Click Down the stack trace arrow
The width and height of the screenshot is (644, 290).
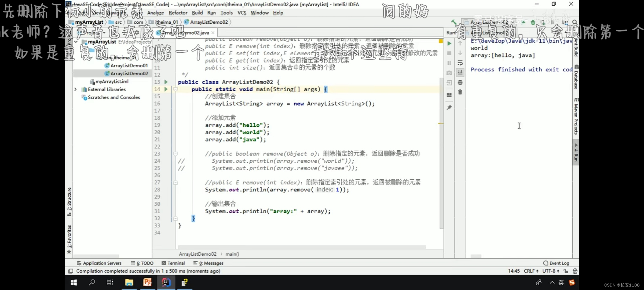point(460,53)
